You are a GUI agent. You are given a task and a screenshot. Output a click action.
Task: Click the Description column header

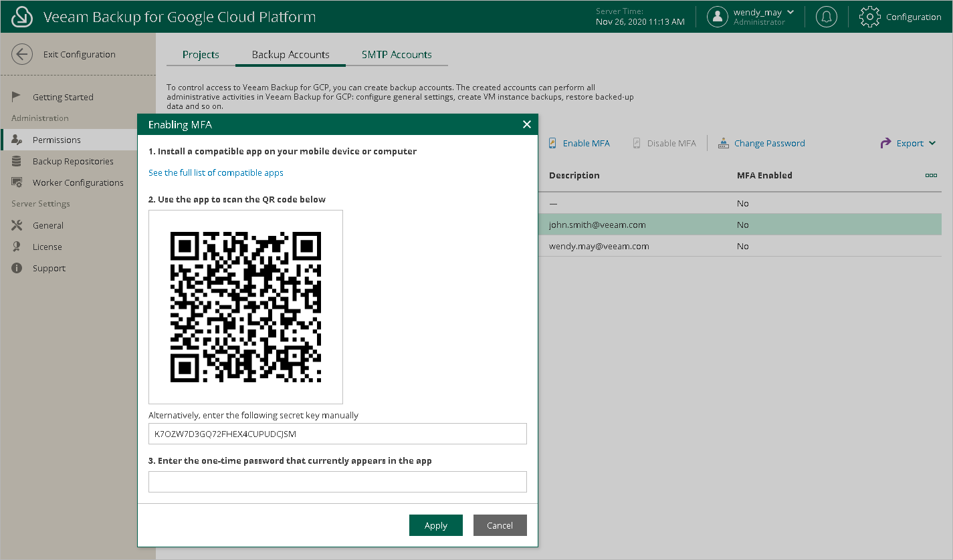point(574,175)
